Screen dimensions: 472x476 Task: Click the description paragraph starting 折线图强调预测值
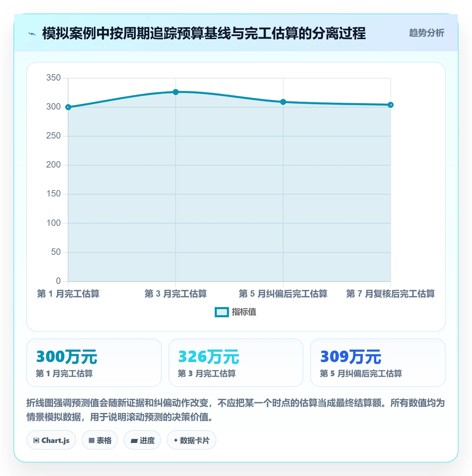tap(236, 410)
